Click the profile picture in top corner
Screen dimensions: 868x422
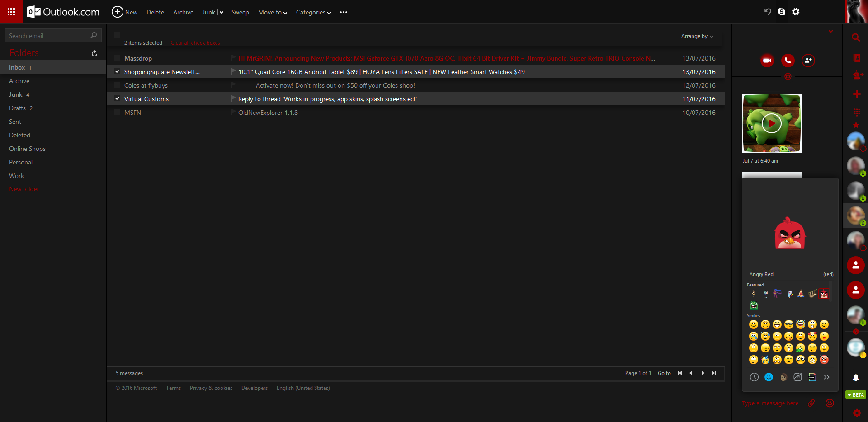(x=856, y=11)
